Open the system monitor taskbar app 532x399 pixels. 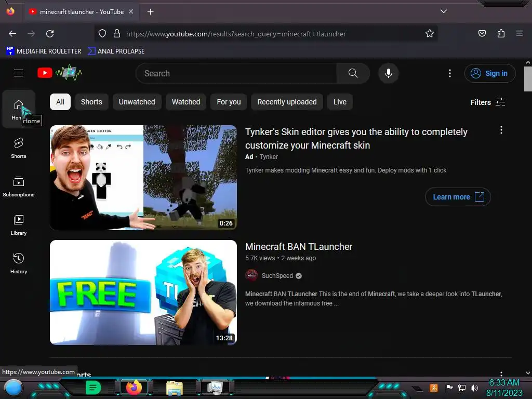click(x=215, y=388)
